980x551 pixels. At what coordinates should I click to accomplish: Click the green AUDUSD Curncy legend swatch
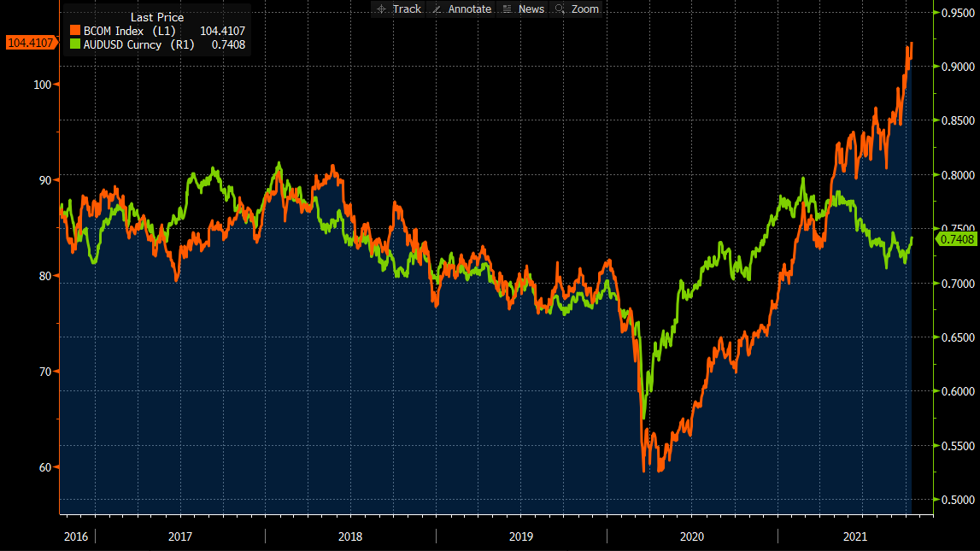pos(74,44)
